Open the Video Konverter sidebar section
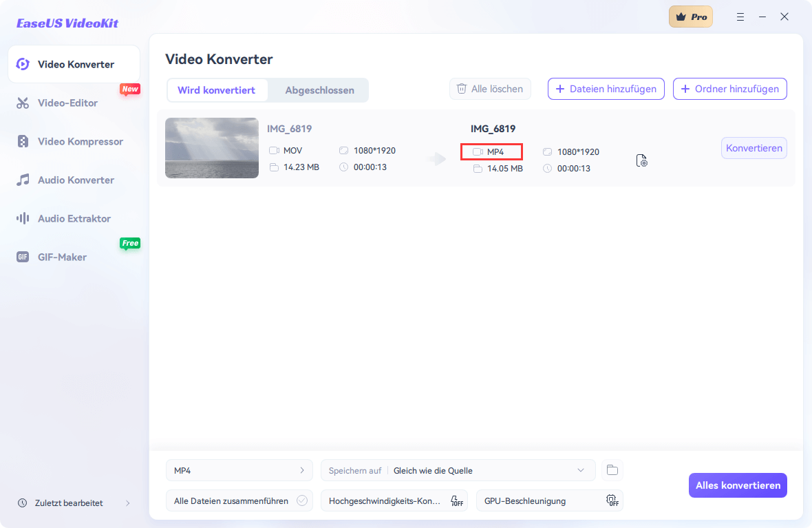The height and width of the screenshot is (528, 812). click(x=74, y=64)
